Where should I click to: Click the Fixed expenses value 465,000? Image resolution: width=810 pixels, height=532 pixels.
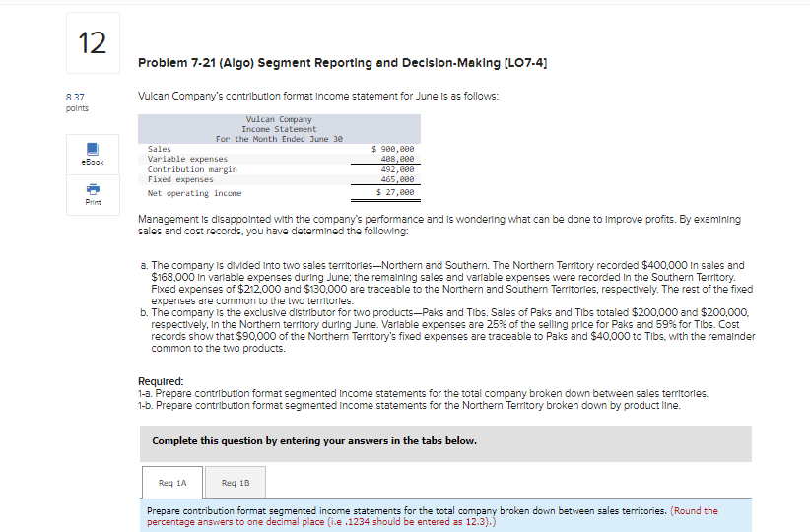(x=397, y=179)
